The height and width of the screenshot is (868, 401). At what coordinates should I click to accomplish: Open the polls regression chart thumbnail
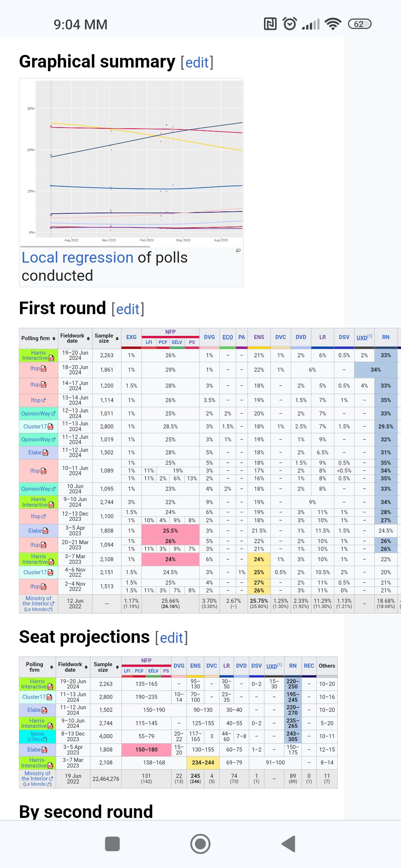(131, 160)
